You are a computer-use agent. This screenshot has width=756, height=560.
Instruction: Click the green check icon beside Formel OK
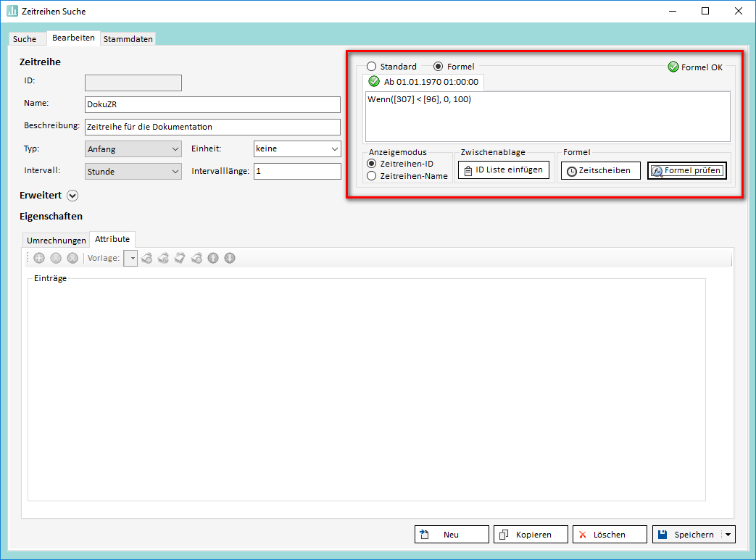click(673, 67)
